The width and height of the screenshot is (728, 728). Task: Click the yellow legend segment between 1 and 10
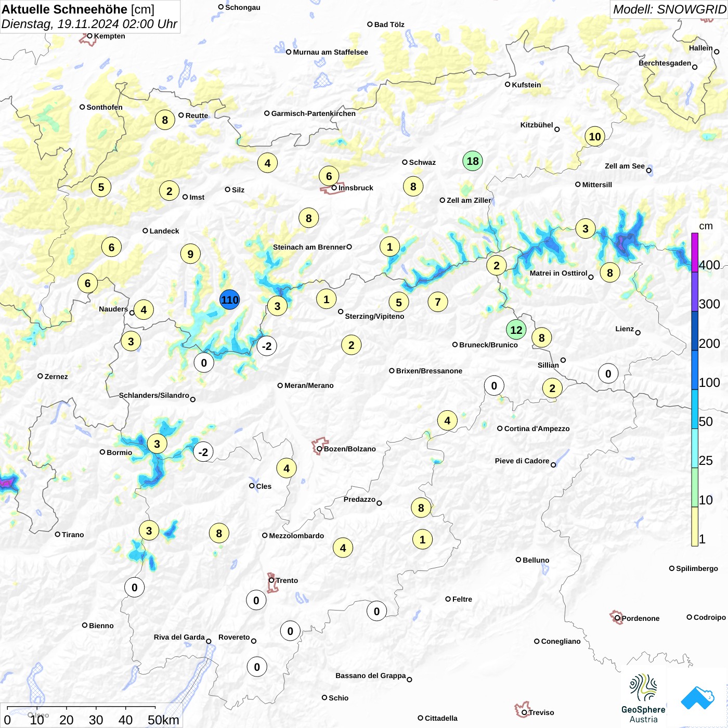pos(695,526)
